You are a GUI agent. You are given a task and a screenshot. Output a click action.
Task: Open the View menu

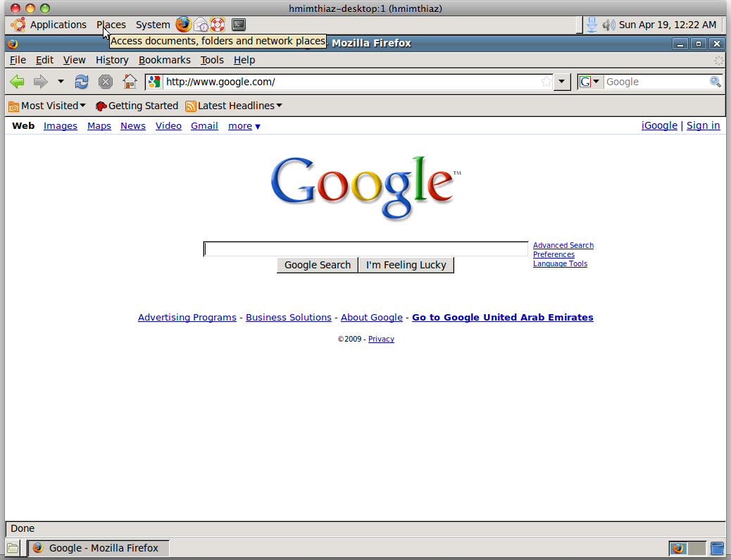[74, 60]
